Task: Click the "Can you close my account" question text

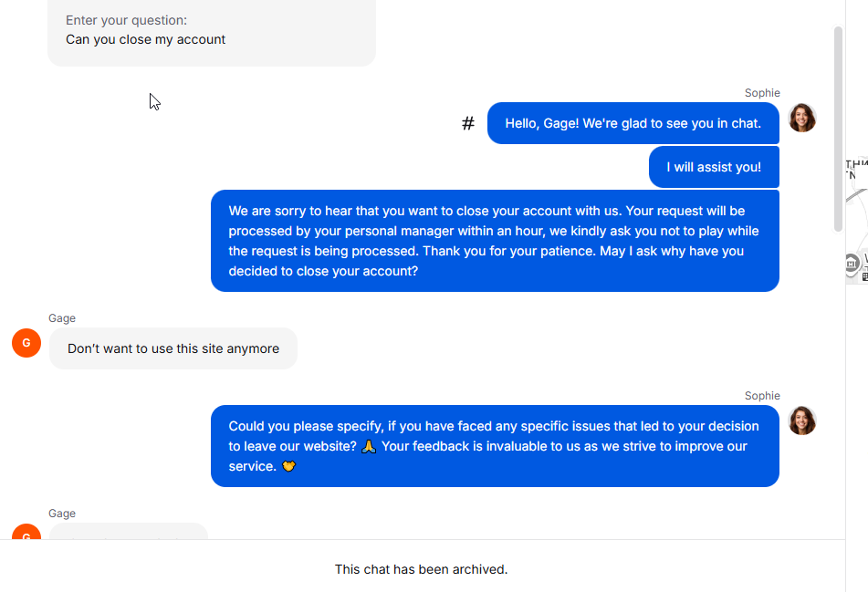Action: (145, 39)
